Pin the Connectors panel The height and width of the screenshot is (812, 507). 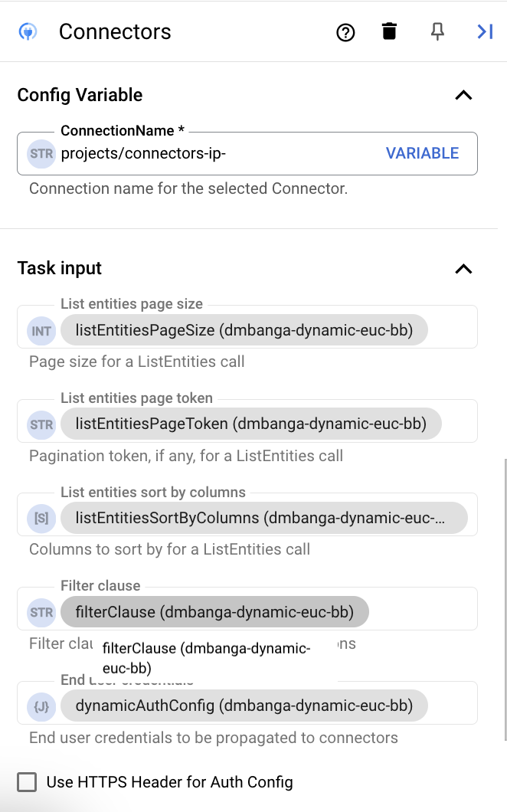(x=437, y=32)
